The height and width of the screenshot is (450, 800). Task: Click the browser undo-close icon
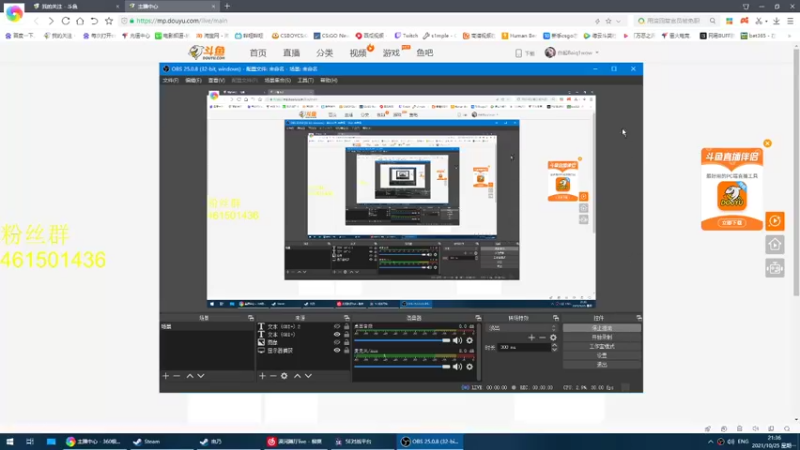click(94, 21)
